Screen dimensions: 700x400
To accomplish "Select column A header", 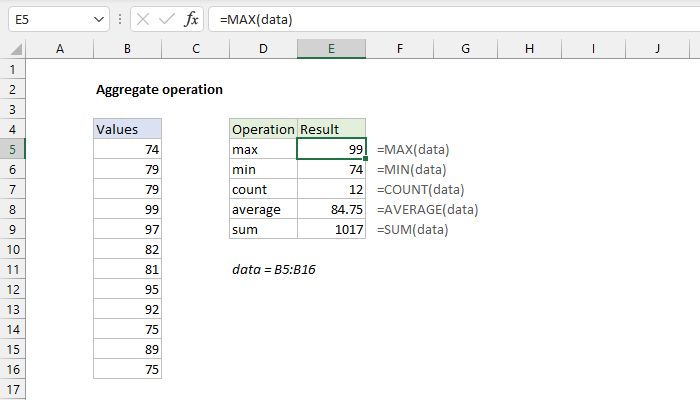I will (x=60, y=49).
